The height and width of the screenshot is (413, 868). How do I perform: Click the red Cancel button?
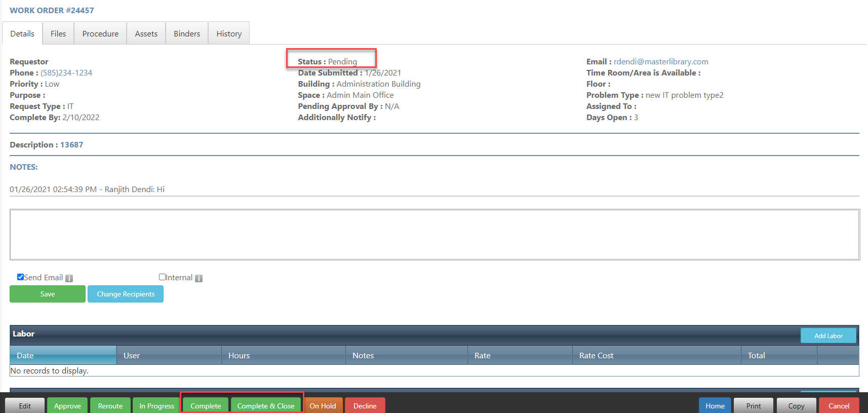839,405
